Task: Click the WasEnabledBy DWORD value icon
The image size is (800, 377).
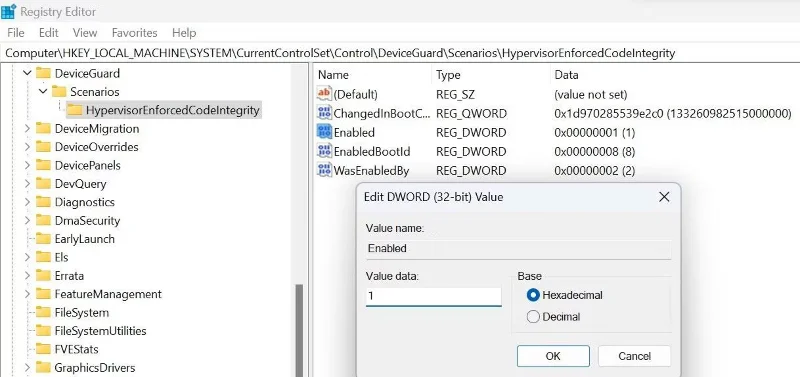Action: pos(324,170)
